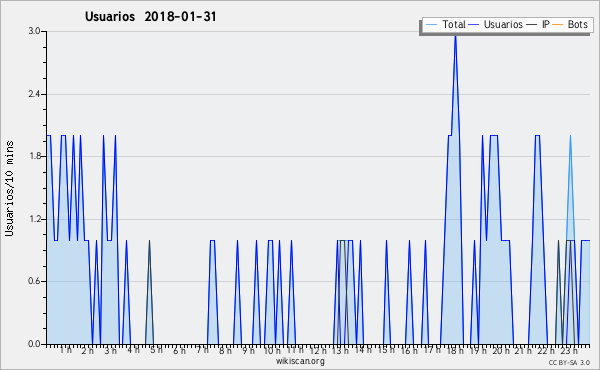Click the 19 h x-axis label

pyautogui.click(x=478, y=350)
